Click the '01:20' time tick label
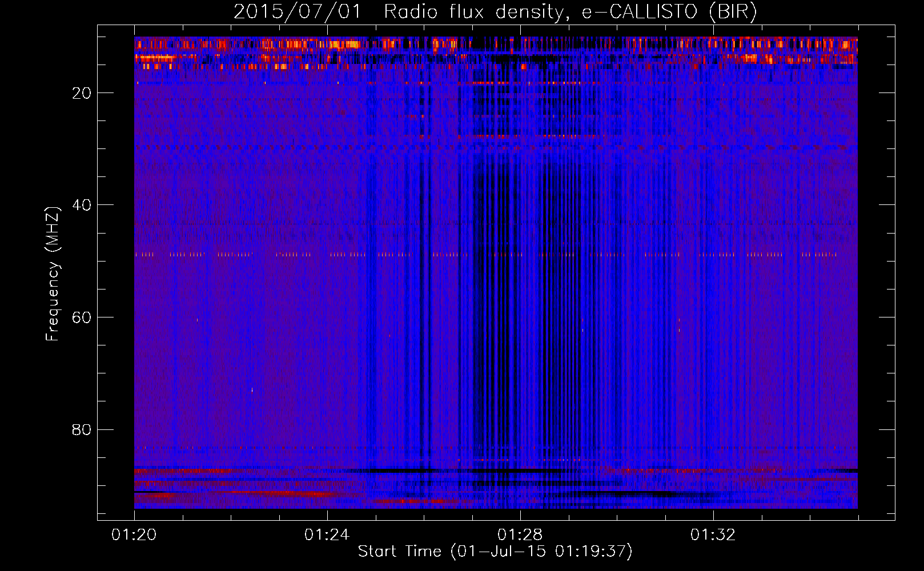Viewport: 924px width, 571px height. pos(134,535)
